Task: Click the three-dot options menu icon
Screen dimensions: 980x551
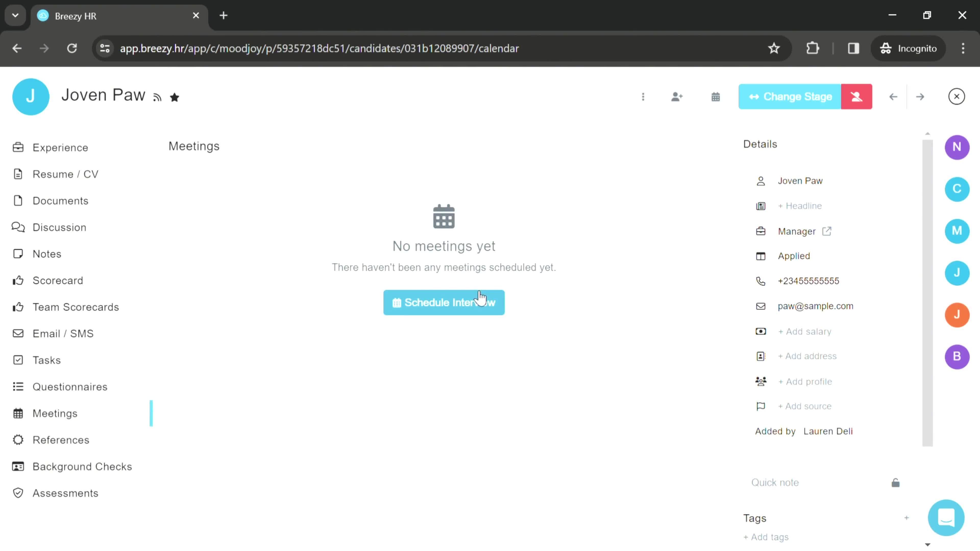Action: [643, 96]
